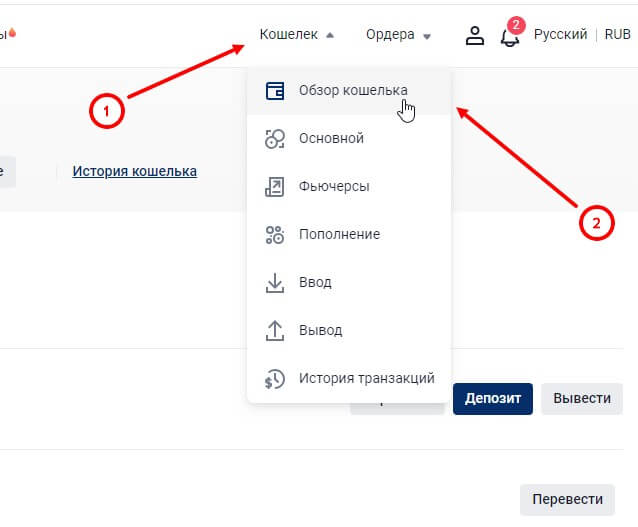
Task: Open the Русский language selector
Action: 560,35
